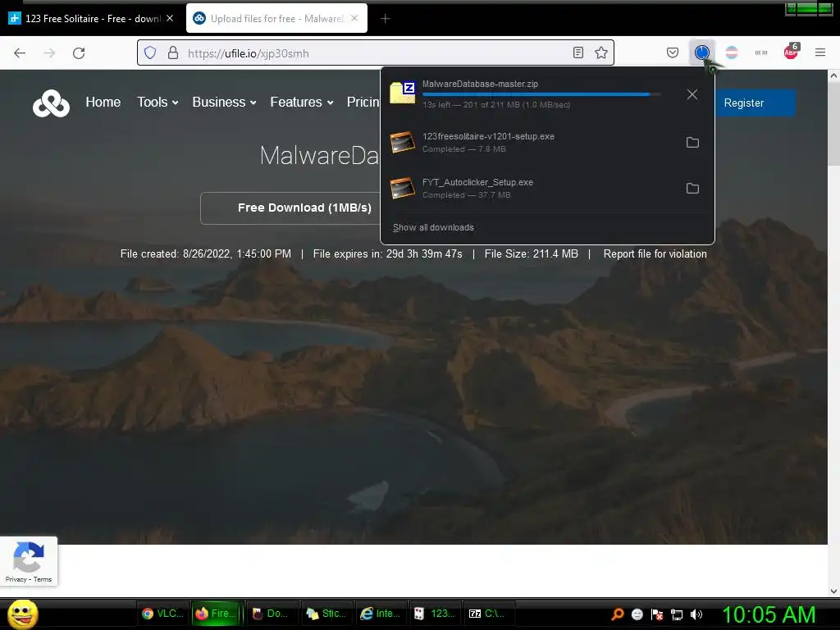Open the Sticky Notes taskbar item
840x630 pixels.
click(326, 614)
